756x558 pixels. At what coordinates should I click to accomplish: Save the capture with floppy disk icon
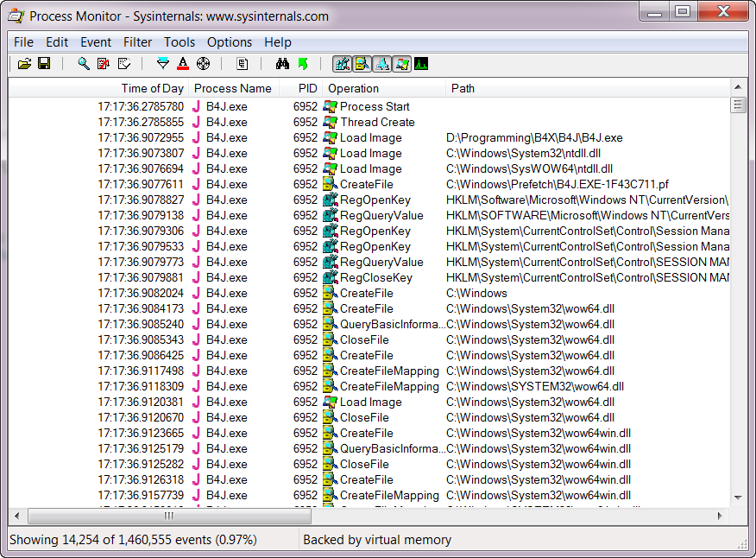click(x=44, y=64)
